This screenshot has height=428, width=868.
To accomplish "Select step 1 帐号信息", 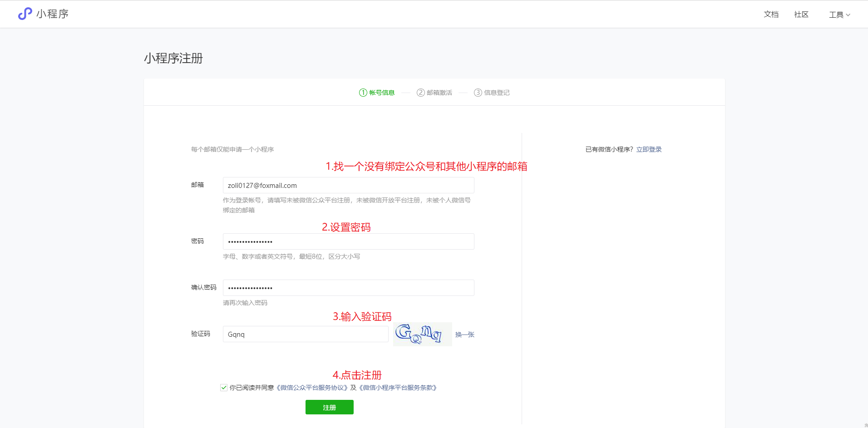I will tap(377, 93).
